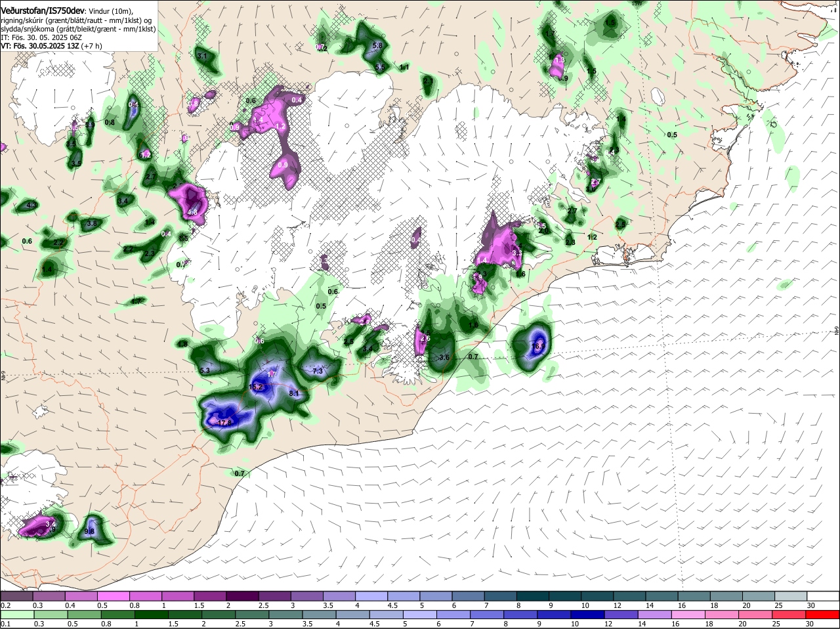Select snow legend swatch between 8 and 9
This screenshot has height=629, width=840.
tap(532, 596)
